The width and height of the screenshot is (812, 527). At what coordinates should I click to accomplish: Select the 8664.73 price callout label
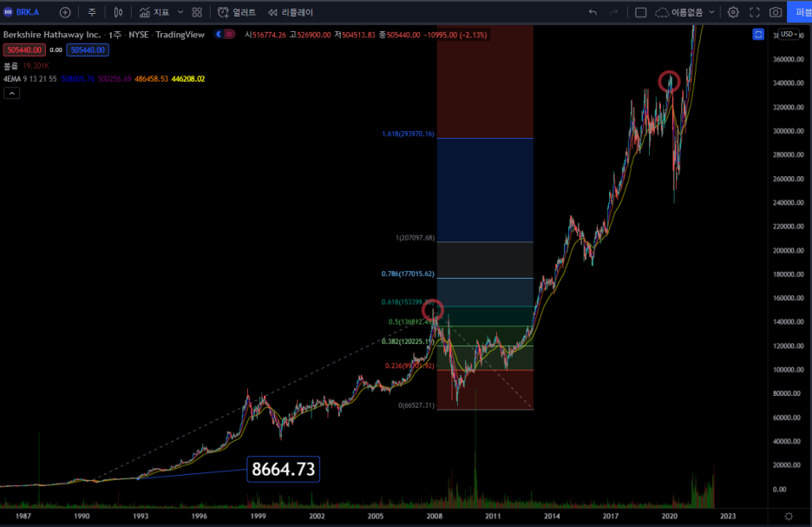[284, 469]
